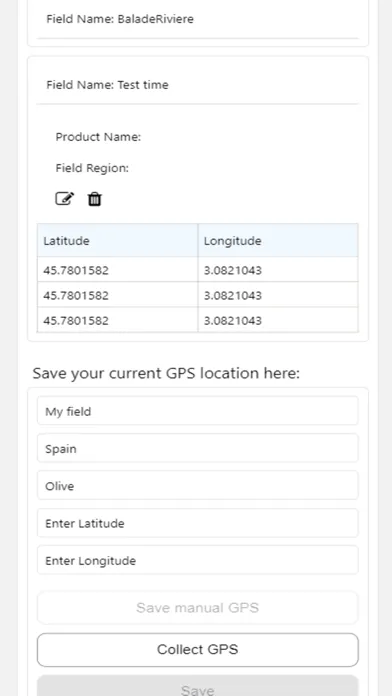Click the Save manual GPS button

coord(198,607)
